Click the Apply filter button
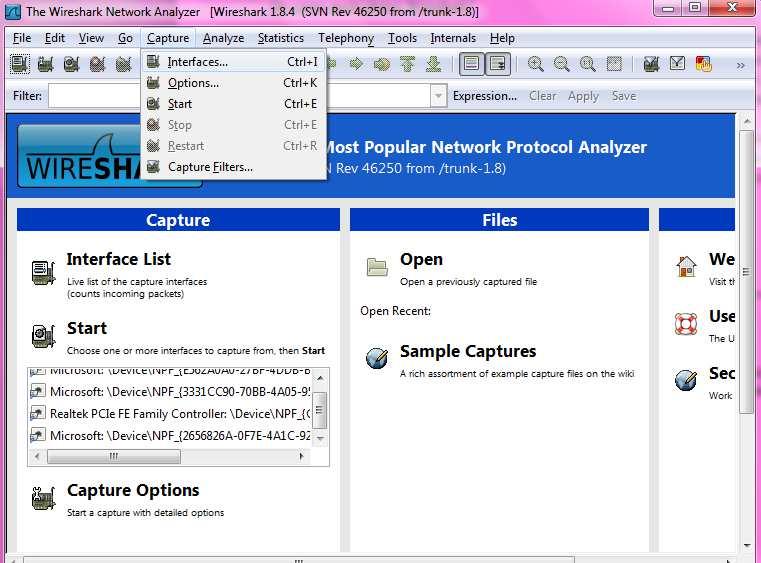This screenshot has width=761, height=563. (583, 96)
